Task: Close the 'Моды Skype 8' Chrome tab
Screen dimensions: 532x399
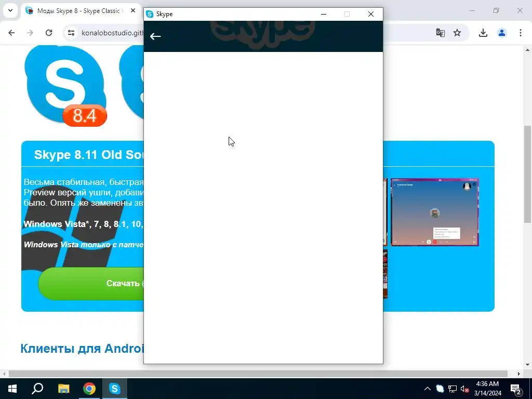Action: (133, 10)
